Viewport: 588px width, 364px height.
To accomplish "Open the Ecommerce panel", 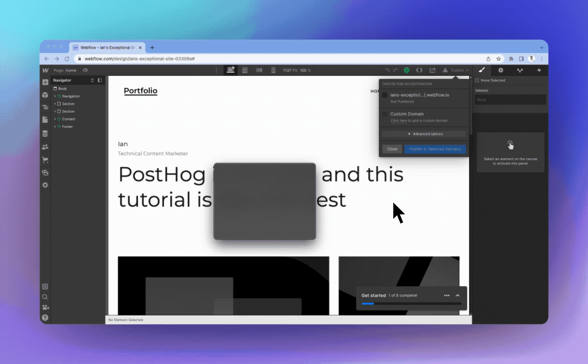I will 45,159.
